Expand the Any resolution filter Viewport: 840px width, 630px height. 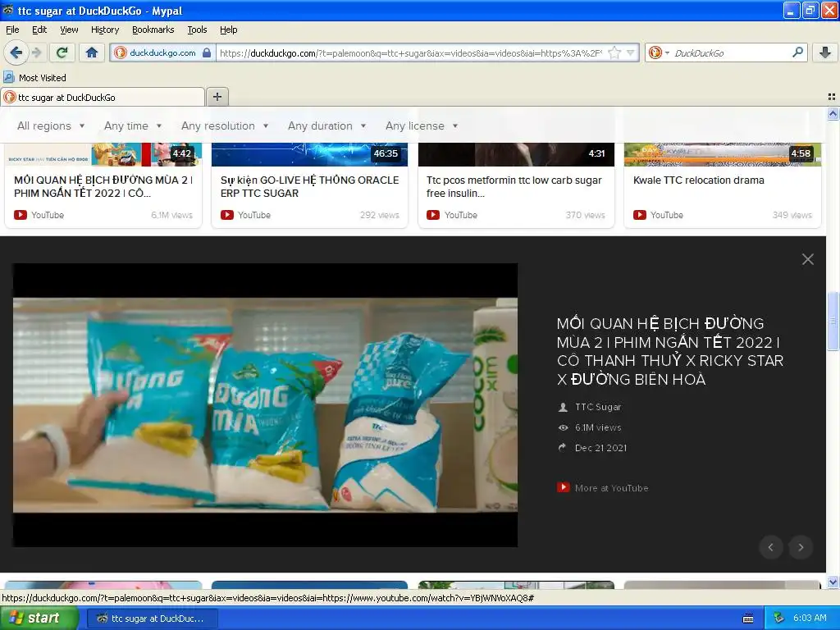click(x=225, y=126)
